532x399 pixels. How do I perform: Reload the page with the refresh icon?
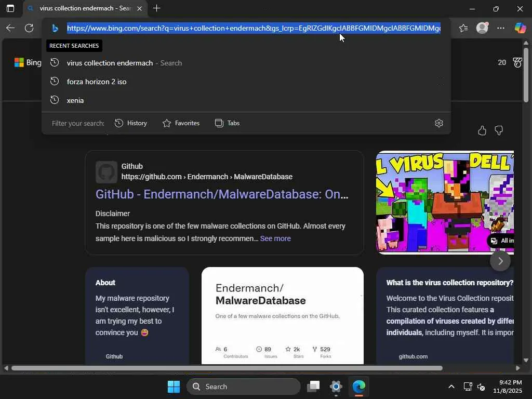pos(29,28)
